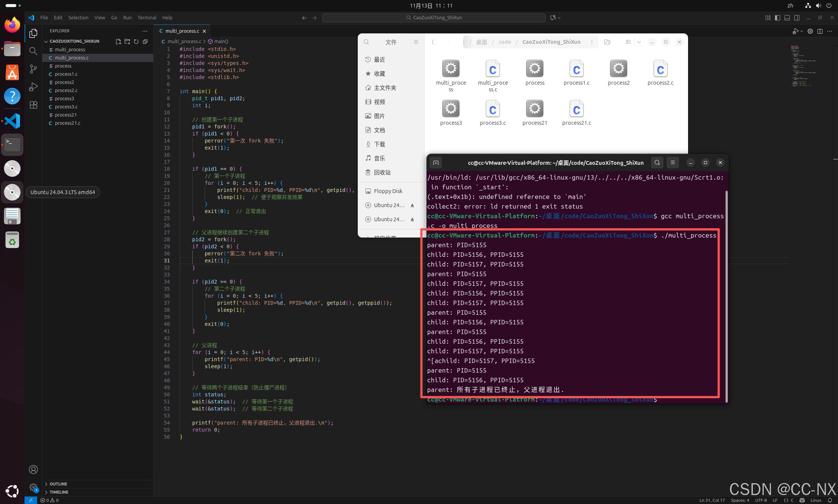This screenshot has width=838, height=504.
Task: Toggle the secondary side bar layout button
Action: (x=797, y=18)
